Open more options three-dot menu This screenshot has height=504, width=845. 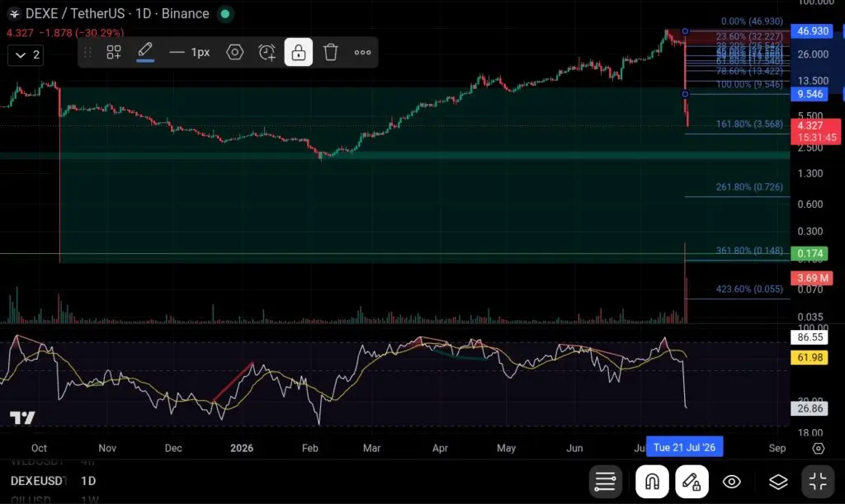362,52
